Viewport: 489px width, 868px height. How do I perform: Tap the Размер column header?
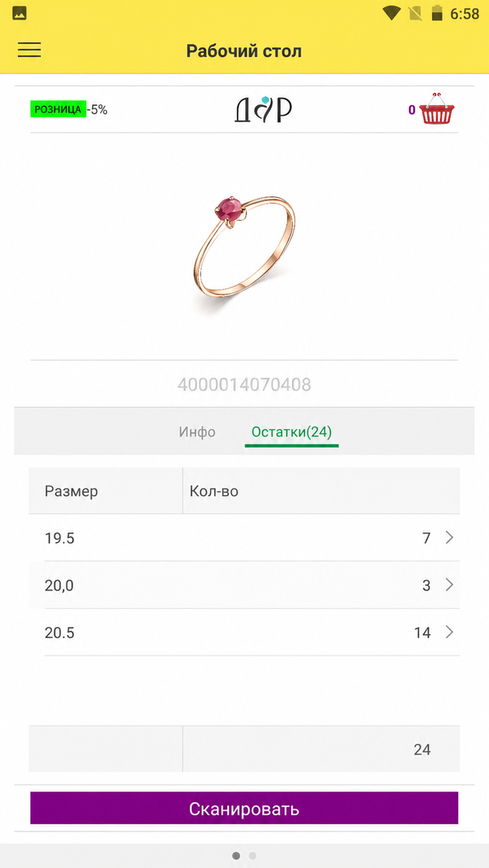72,491
